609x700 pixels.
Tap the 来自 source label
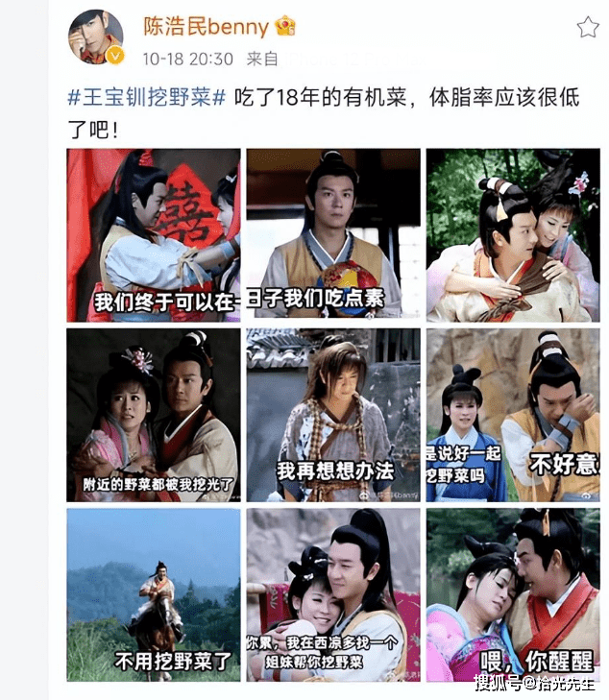pyautogui.click(x=262, y=59)
